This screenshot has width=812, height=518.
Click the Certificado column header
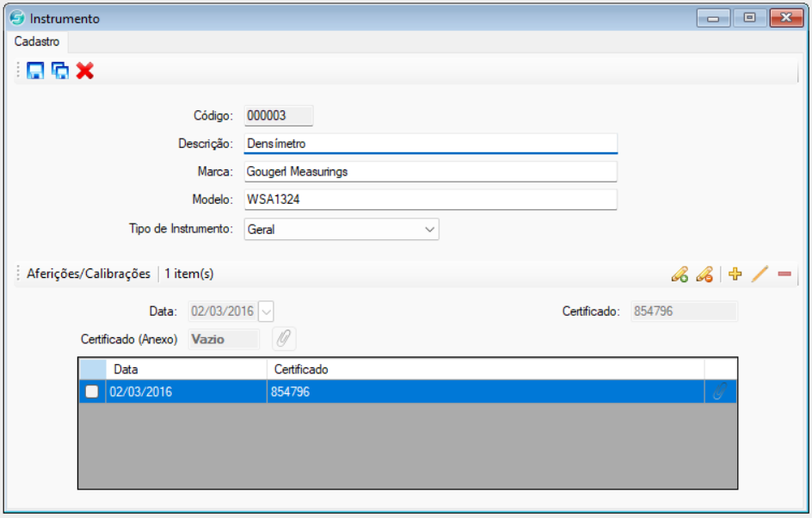tap(484, 369)
